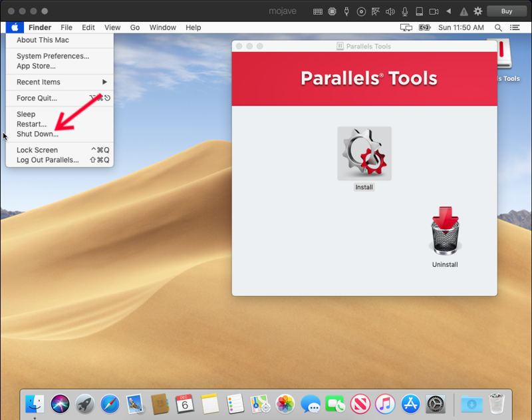Click Lock Screen in Apple menu

37,150
